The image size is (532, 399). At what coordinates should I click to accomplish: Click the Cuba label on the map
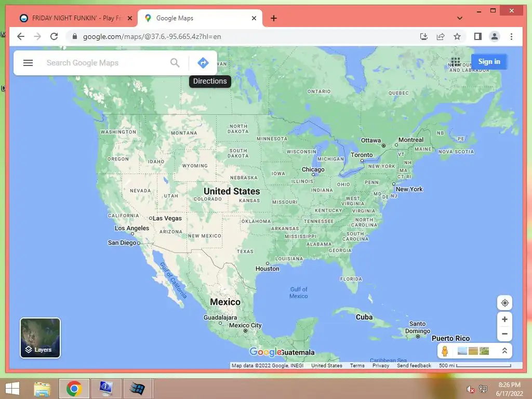coord(364,317)
